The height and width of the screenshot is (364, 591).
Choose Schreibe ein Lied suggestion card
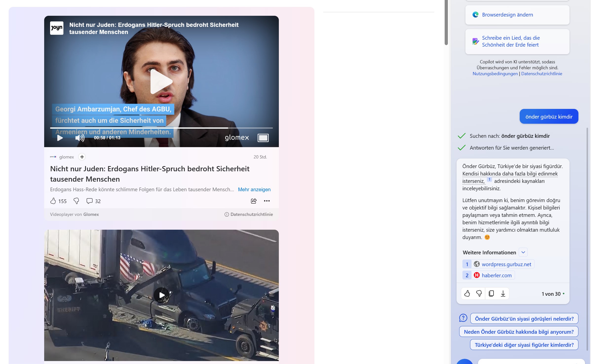click(517, 41)
